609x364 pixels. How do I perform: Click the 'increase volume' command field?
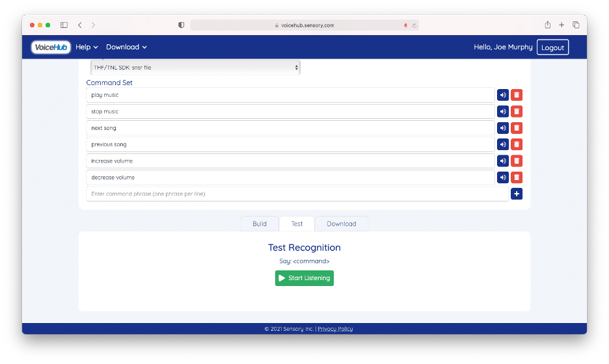[x=291, y=161]
